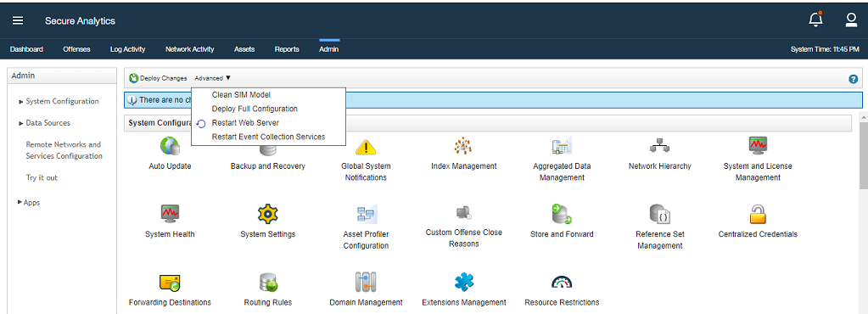
Task: Select System Configuration in sidebar
Action: [x=63, y=101]
